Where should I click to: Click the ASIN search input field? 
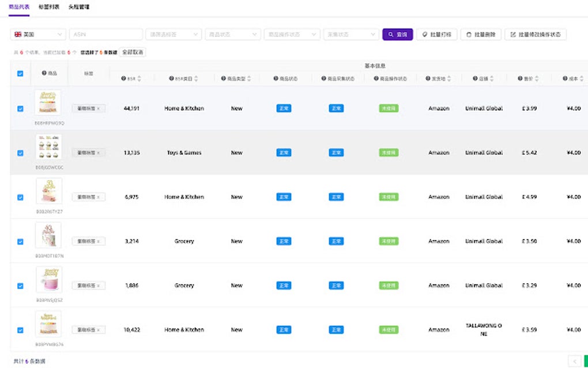[x=105, y=35]
